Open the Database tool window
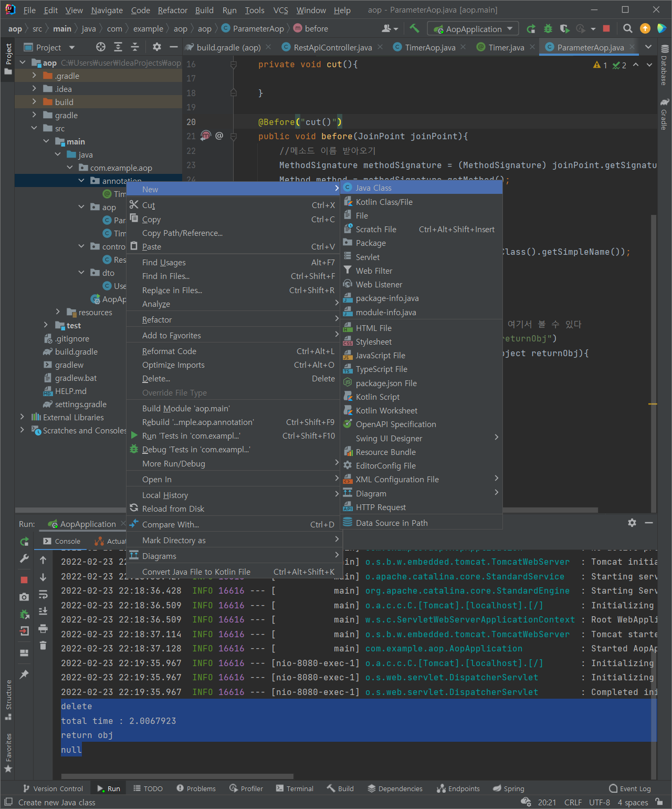Image resolution: width=672 pixels, height=809 pixels. pos(665,65)
